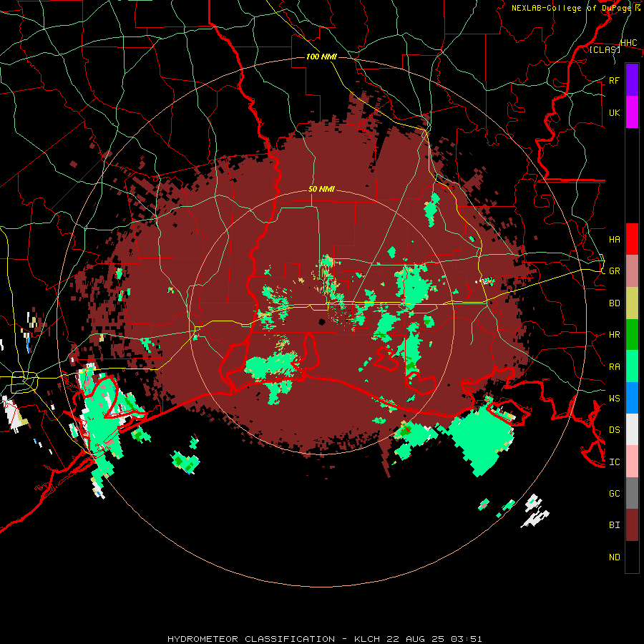644x644 pixels.
Task: Click the "HHC" product code text
Action: click(x=628, y=43)
